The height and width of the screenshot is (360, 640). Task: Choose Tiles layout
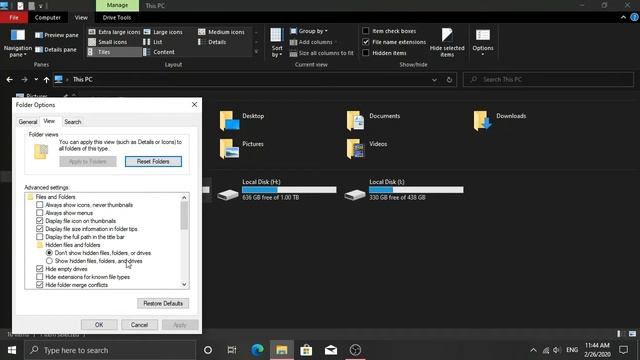tap(114, 52)
